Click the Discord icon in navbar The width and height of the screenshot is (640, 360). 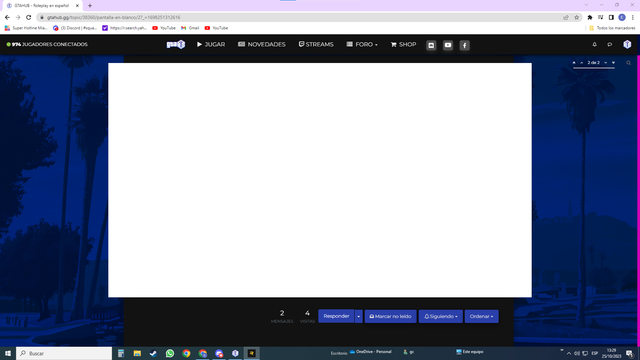tap(431, 45)
